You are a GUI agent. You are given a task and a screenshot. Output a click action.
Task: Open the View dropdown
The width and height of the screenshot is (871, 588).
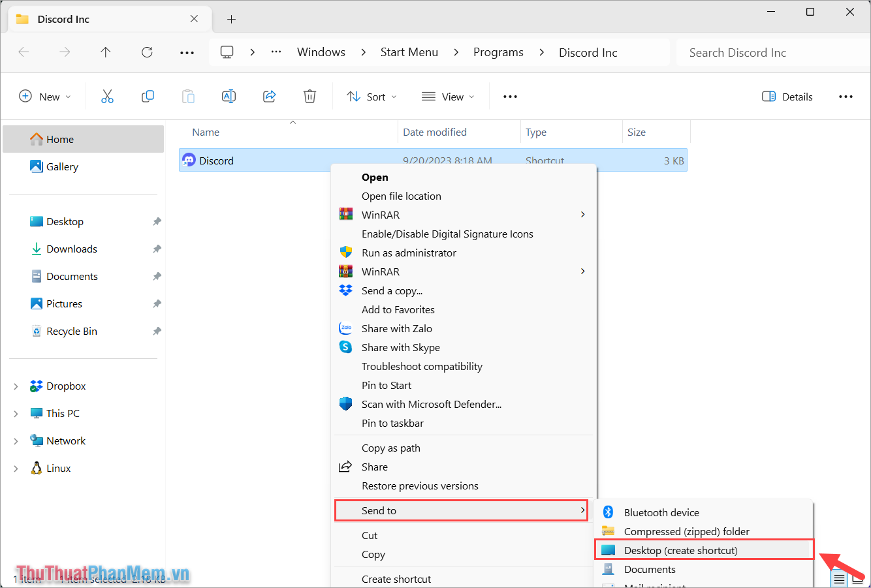pos(448,96)
